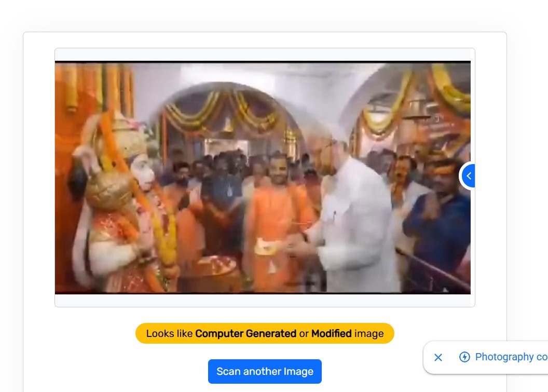
Task: Click the bold 'Modified' word in the badge
Action: click(x=331, y=334)
